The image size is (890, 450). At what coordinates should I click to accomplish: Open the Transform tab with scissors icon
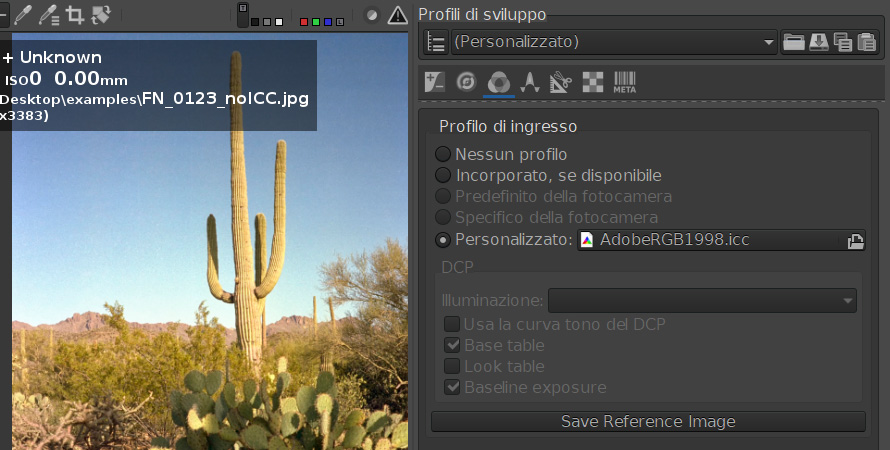coord(561,82)
